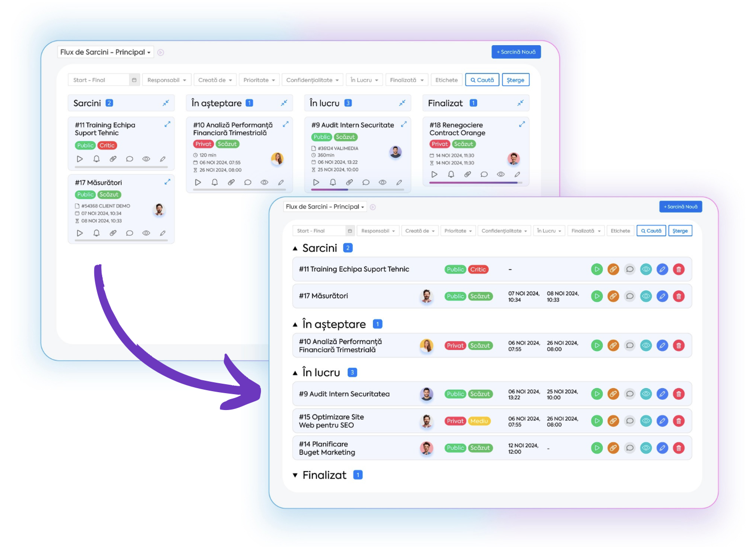Image resolution: width=756 pixels, height=553 pixels.
Task: Start the #11 Training Echipa card play icon
Action: 79,159
